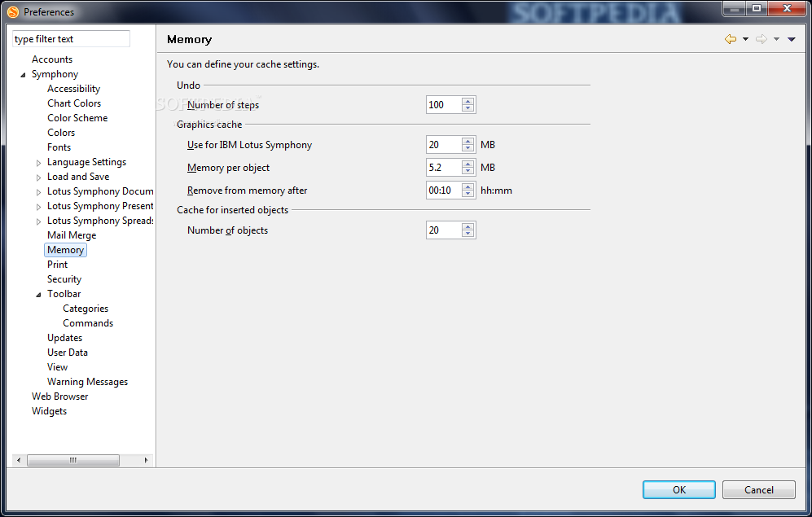Decrease Use for IBM Lotus Symphony cache
Screen dimensions: 812x517
click(x=468, y=148)
